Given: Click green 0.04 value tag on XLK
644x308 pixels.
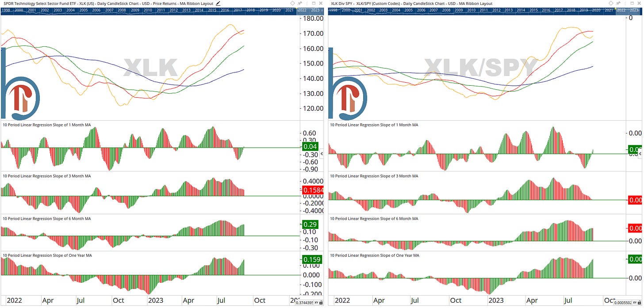Looking at the screenshot, I should [x=311, y=147].
